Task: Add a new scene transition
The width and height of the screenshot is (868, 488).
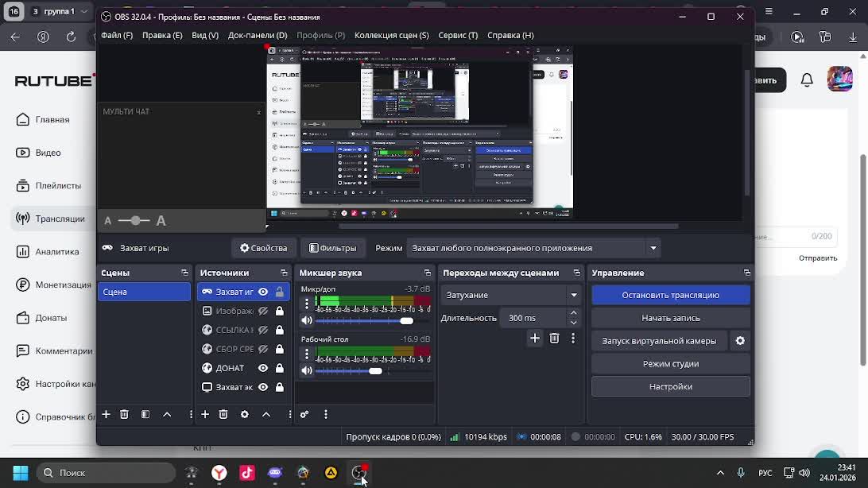Action: (535, 339)
